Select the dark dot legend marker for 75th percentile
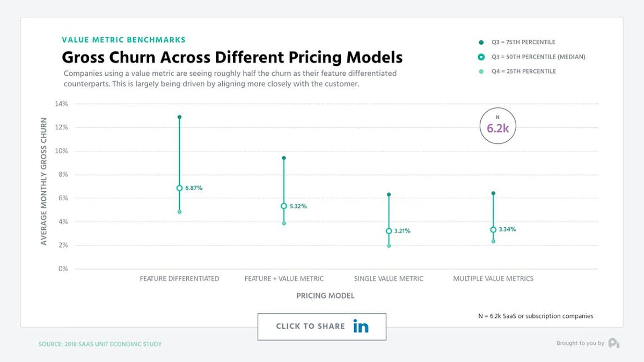The width and height of the screenshot is (644, 362). pos(480,42)
